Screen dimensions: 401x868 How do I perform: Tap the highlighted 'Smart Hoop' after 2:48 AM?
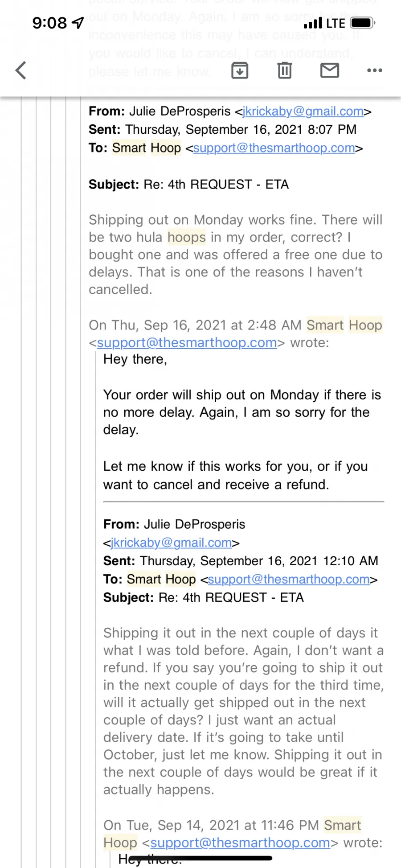[x=344, y=325]
